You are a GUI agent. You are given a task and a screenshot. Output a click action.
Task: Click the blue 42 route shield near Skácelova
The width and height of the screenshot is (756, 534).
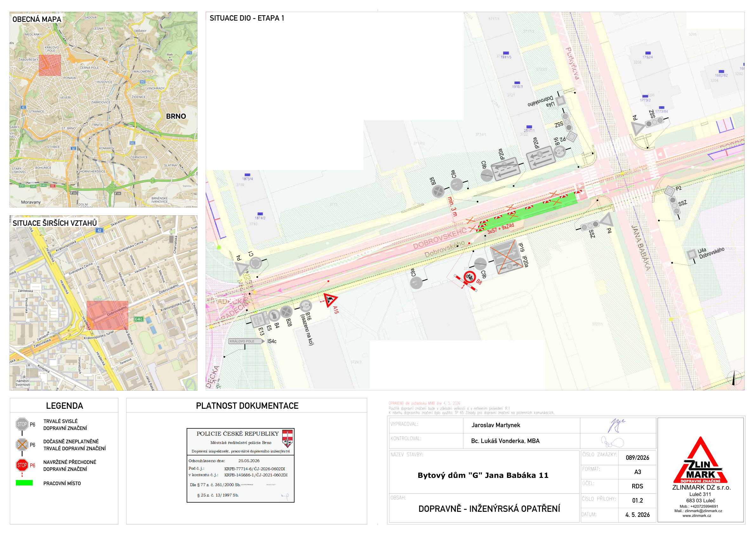[x=99, y=230]
